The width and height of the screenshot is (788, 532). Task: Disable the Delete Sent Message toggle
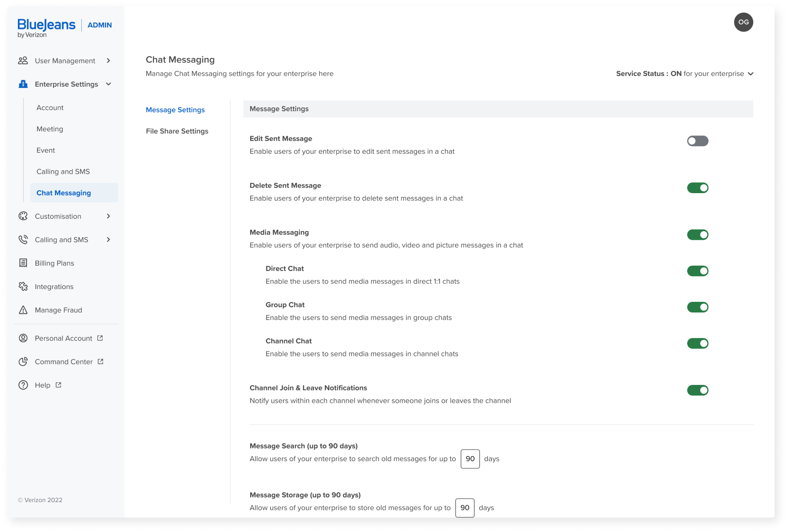697,188
